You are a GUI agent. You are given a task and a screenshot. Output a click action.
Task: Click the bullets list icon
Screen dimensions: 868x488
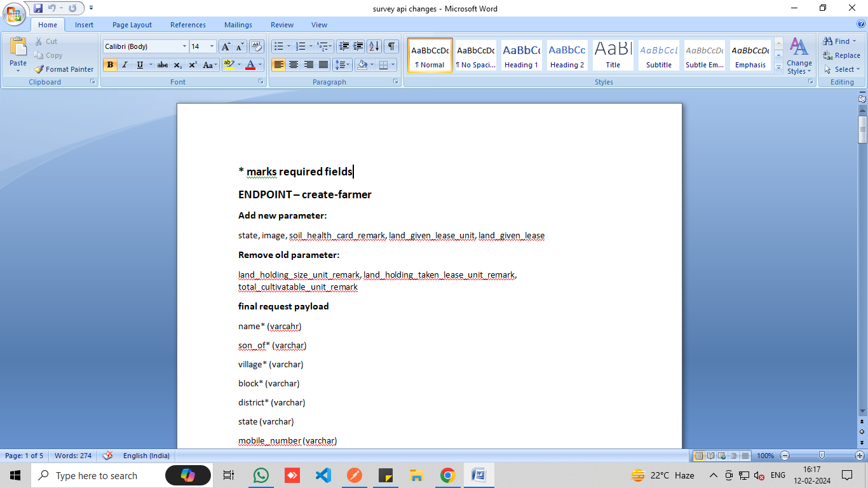(278, 46)
